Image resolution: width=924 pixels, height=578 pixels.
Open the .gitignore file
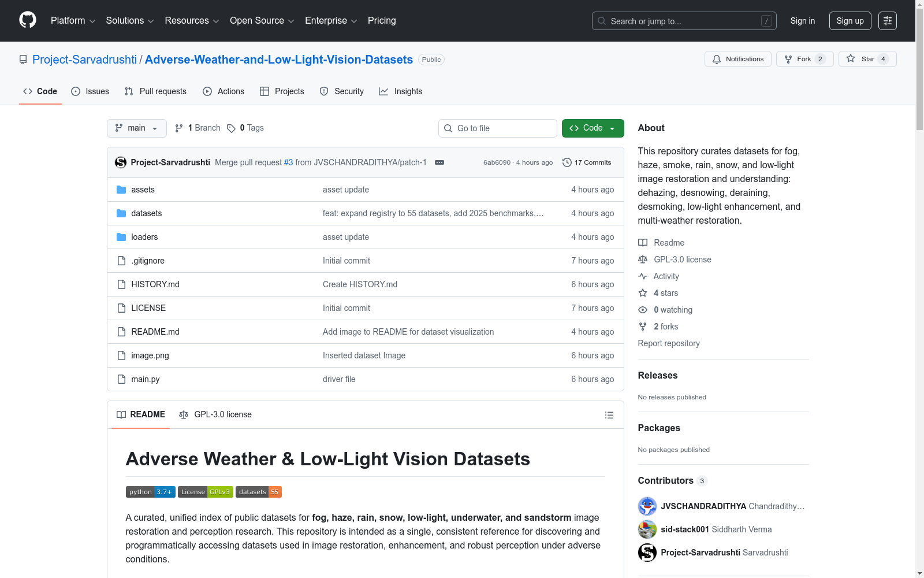coord(148,261)
